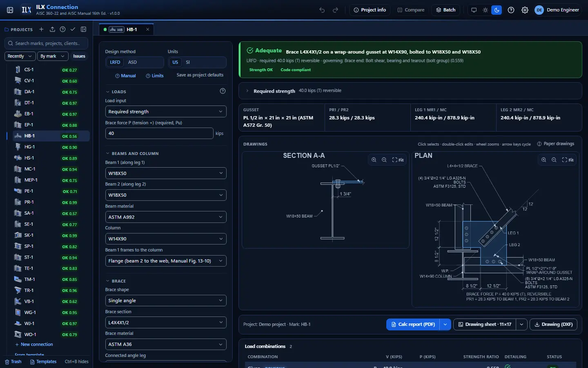Click the undo arrow in the top bar

322,10
